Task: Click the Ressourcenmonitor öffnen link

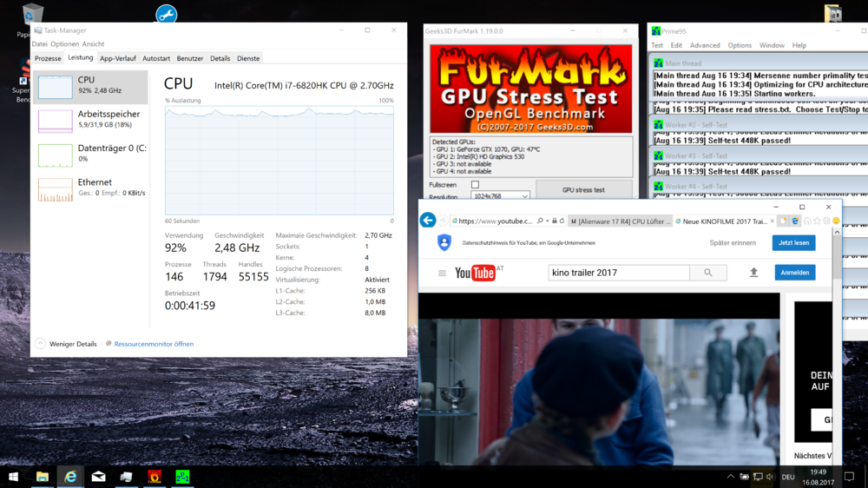Action: (153, 344)
